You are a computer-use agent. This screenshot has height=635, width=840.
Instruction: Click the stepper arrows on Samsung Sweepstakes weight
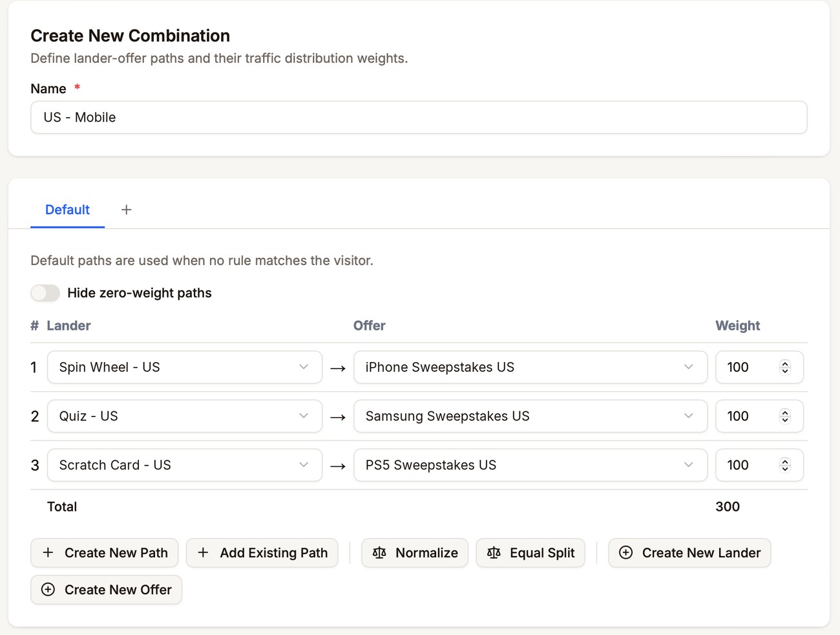[785, 416]
